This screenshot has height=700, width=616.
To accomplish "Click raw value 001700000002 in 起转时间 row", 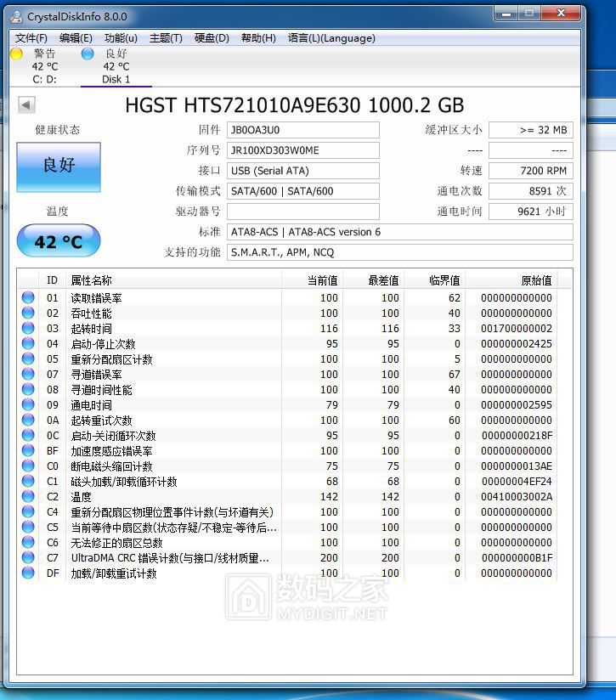I will [x=517, y=329].
